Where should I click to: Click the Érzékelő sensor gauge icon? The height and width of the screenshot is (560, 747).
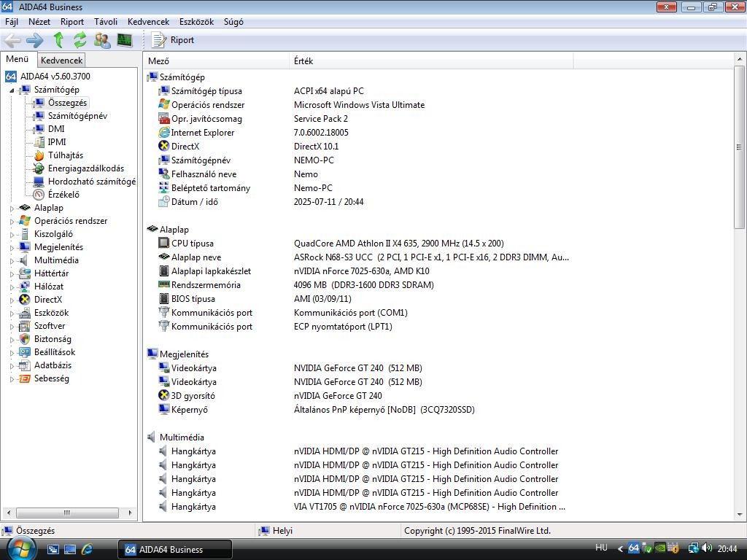pyautogui.click(x=39, y=195)
